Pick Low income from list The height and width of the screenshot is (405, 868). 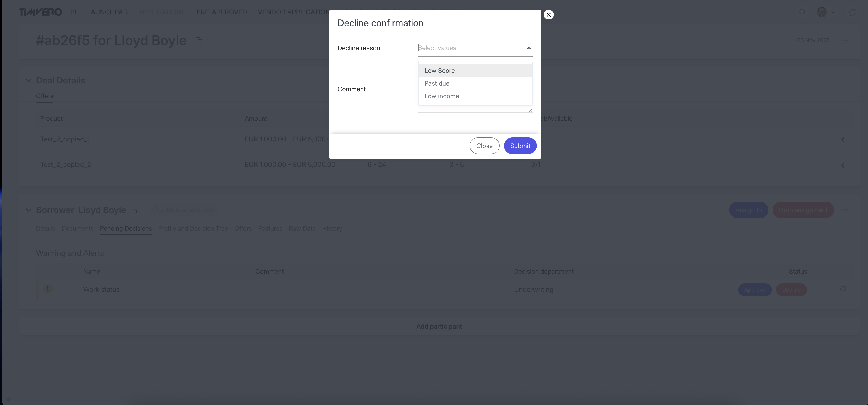[x=441, y=96]
